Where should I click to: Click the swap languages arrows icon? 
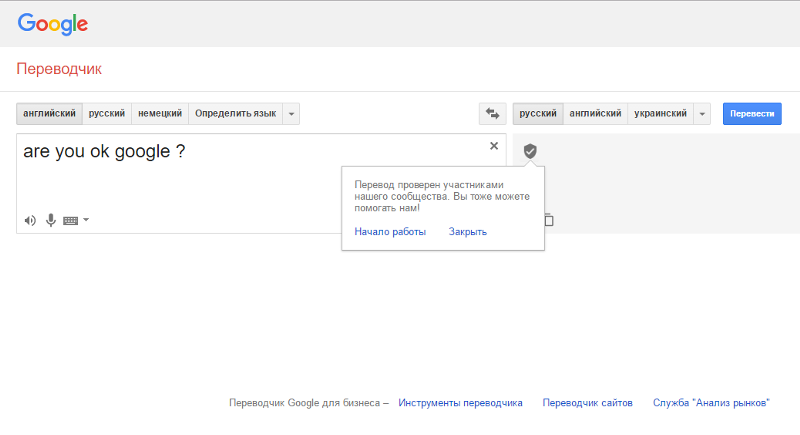(492, 114)
